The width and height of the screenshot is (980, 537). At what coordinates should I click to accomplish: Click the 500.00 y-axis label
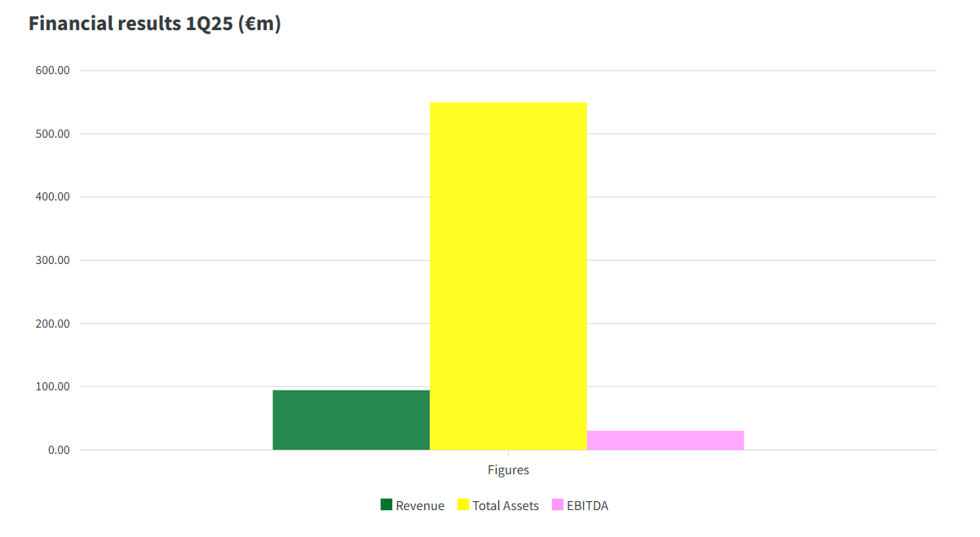(x=53, y=134)
